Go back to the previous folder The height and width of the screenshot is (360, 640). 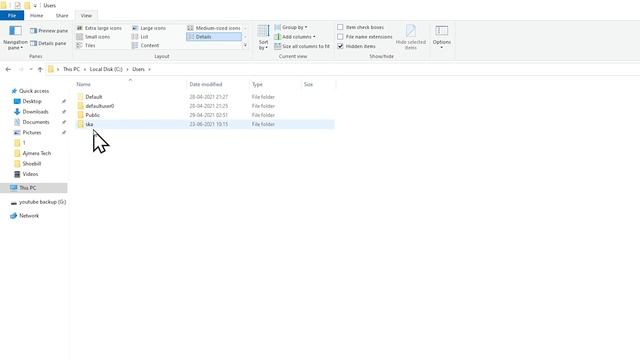click(8, 69)
